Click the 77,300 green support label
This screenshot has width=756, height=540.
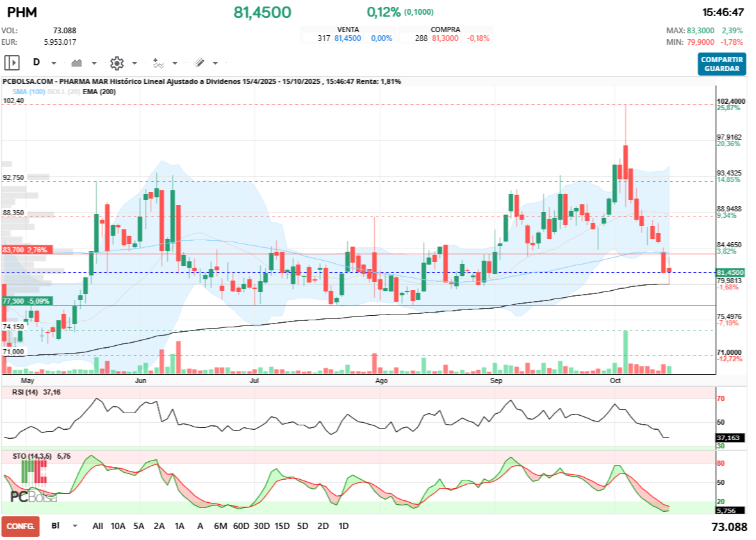[x=26, y=301]
